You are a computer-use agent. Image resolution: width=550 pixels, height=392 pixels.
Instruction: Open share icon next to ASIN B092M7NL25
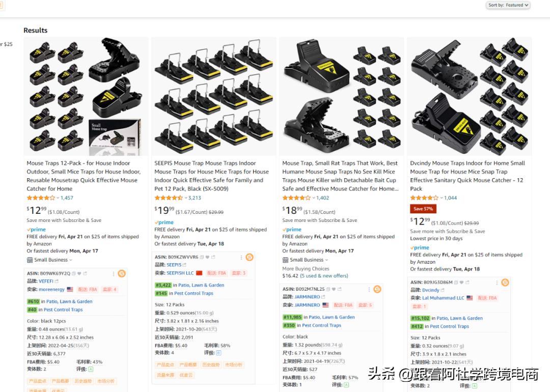coord(340,289)
